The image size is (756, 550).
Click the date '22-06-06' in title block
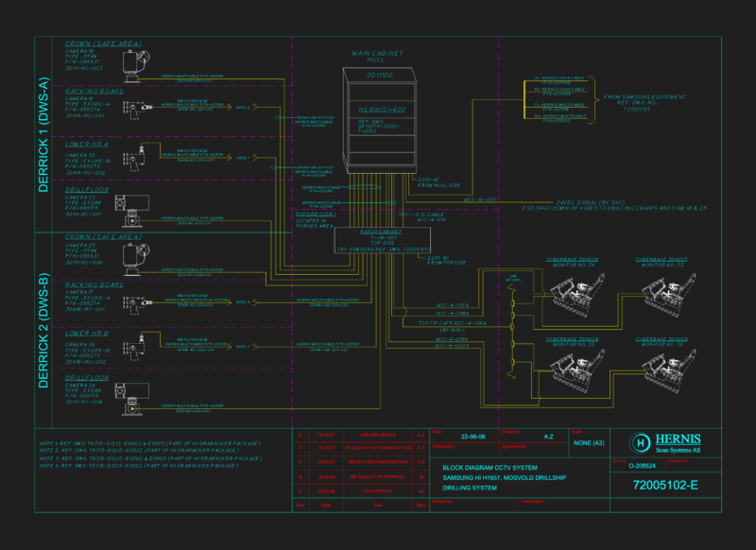coord(472,437)
